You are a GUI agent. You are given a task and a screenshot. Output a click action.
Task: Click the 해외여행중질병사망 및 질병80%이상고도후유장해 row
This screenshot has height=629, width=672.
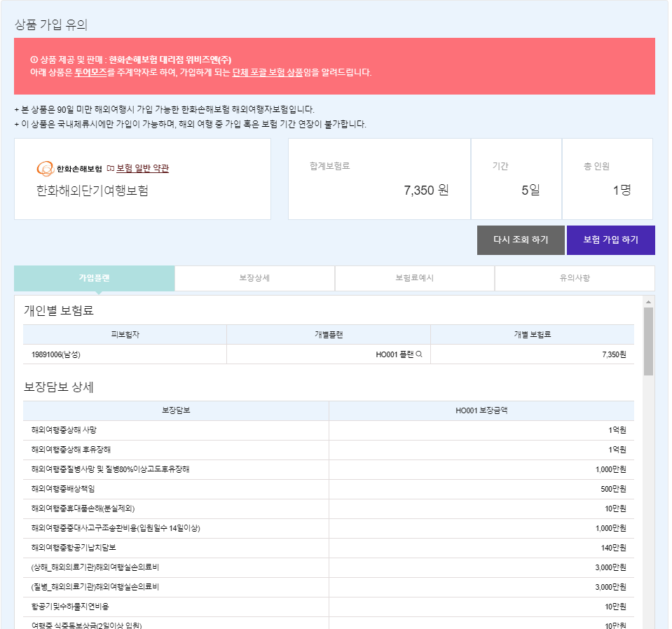click(329, 469)
